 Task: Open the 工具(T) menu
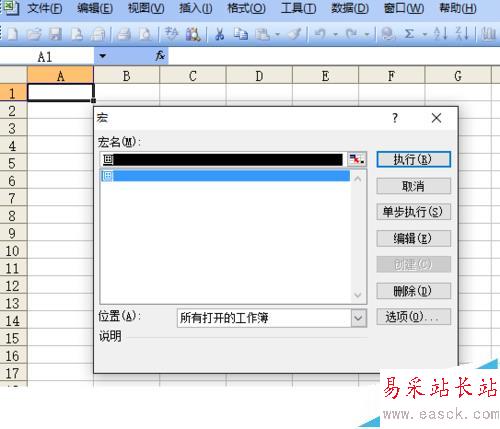pos(298,8)
